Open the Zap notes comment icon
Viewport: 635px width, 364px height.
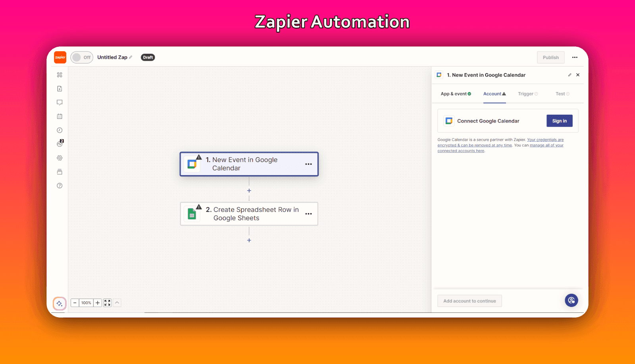tap(60, 103)
